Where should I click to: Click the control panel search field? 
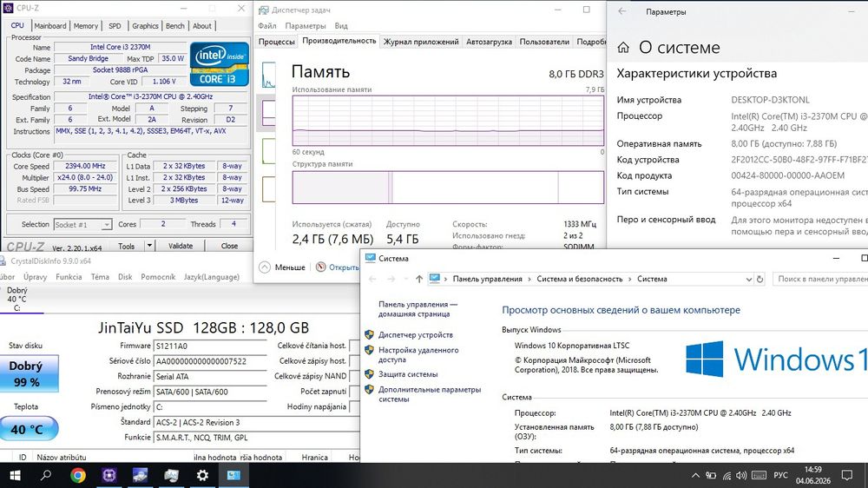tap(820, 279)
